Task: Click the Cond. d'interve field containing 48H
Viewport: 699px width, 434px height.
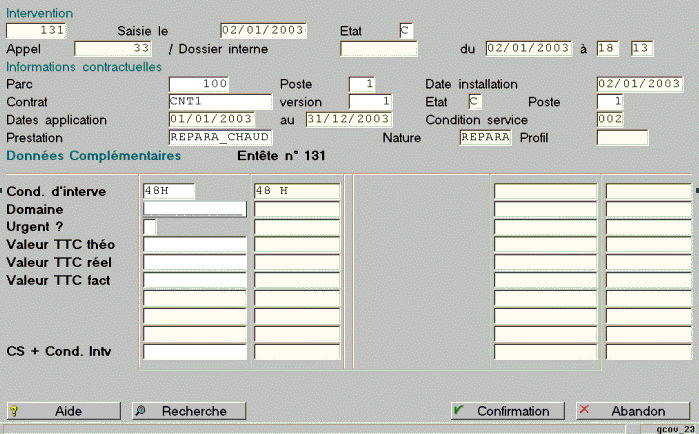Action: click(x=169, y=191)
